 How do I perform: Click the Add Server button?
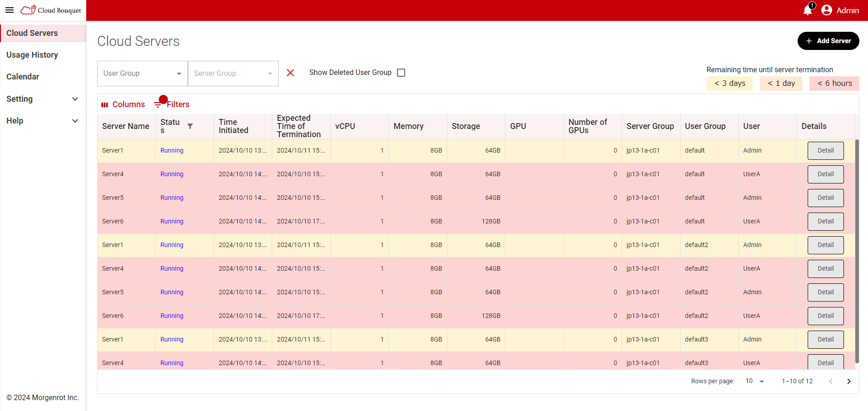click(x=828, y=41)
